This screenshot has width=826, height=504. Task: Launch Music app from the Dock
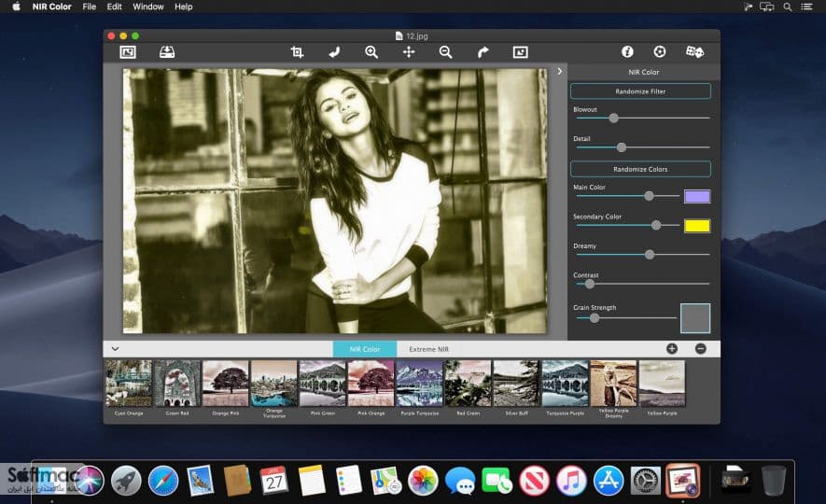pos(571,481)
